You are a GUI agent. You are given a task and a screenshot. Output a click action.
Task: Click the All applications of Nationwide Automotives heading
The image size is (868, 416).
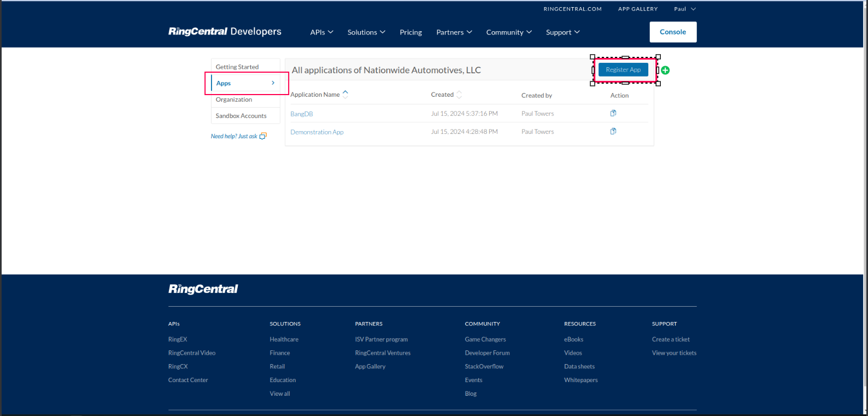pos(386,70)
